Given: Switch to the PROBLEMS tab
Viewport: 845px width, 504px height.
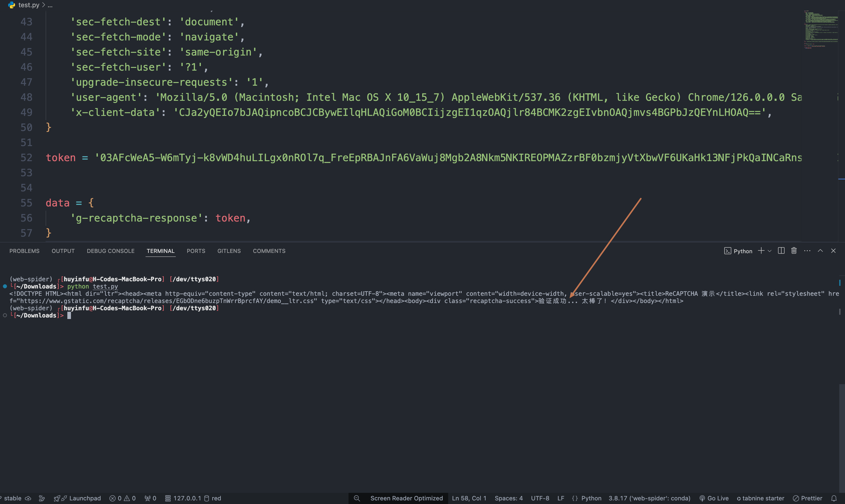Looking at the screenshot, I should point(24,251).
